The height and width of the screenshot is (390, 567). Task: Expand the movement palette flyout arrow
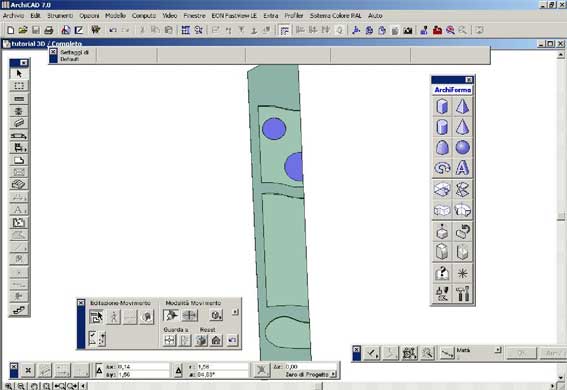pyautogui.click(x=235, y=312)
